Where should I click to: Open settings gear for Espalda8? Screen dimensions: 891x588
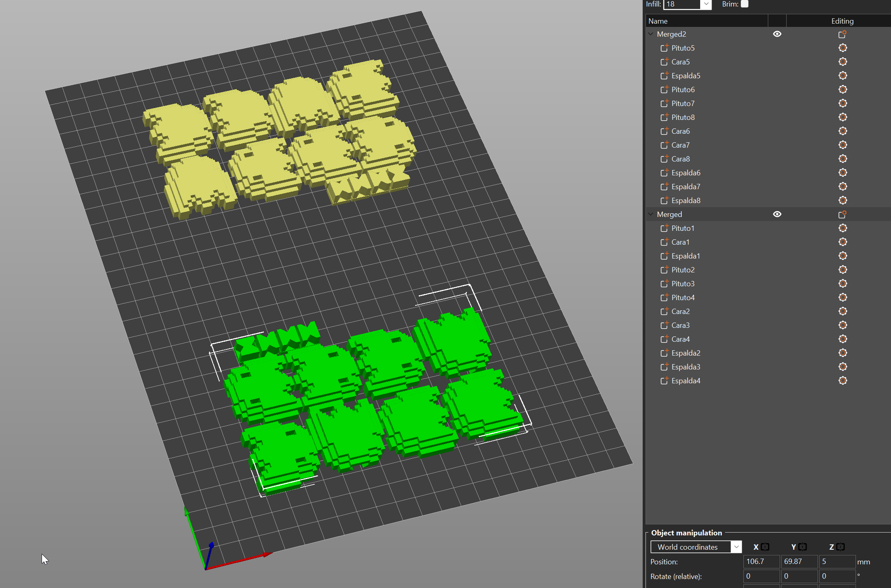pos(843,200)
